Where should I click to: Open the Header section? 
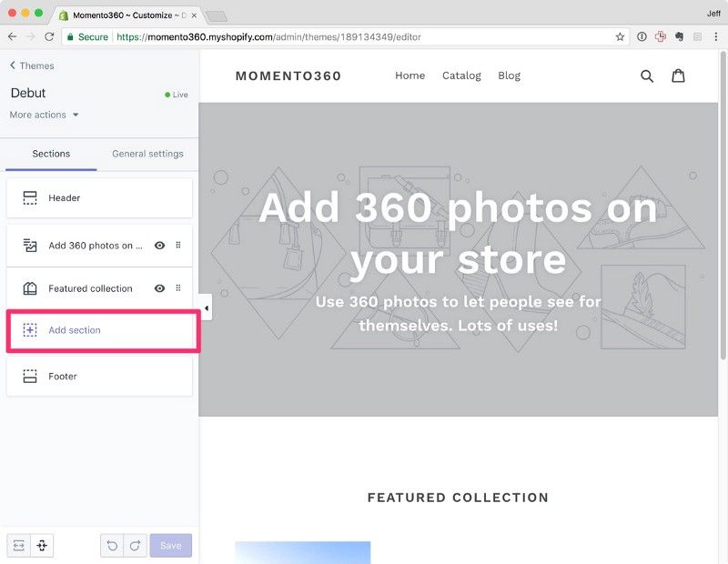[x=99, y=197]
